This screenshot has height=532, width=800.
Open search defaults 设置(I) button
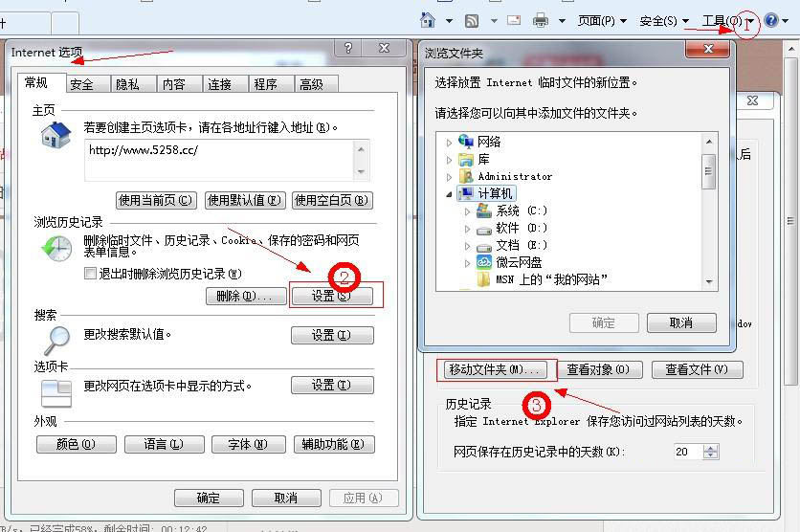332,335
